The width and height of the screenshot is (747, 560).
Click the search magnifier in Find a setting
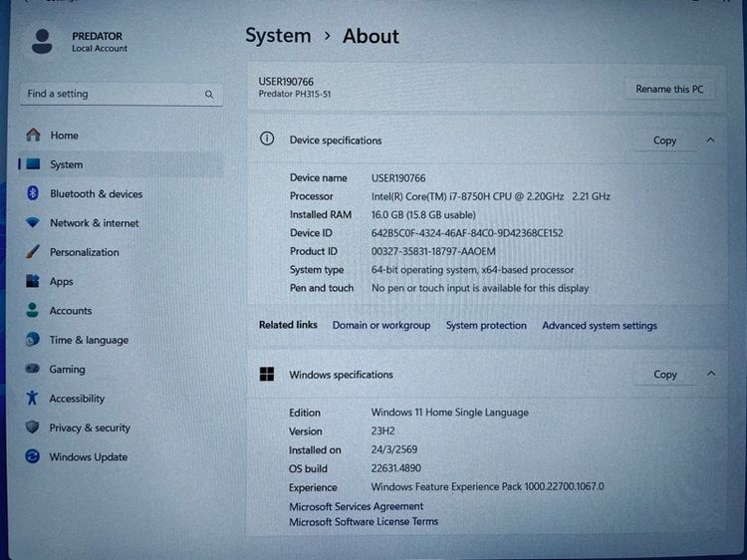pyautogui.click(x=209, y=95)
